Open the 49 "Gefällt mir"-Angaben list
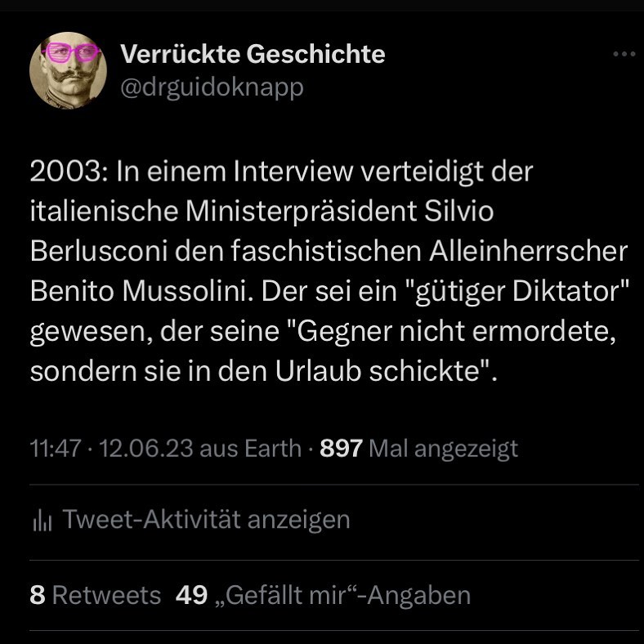644x644 pixels. pyautogui.click(x=323, y=596)
